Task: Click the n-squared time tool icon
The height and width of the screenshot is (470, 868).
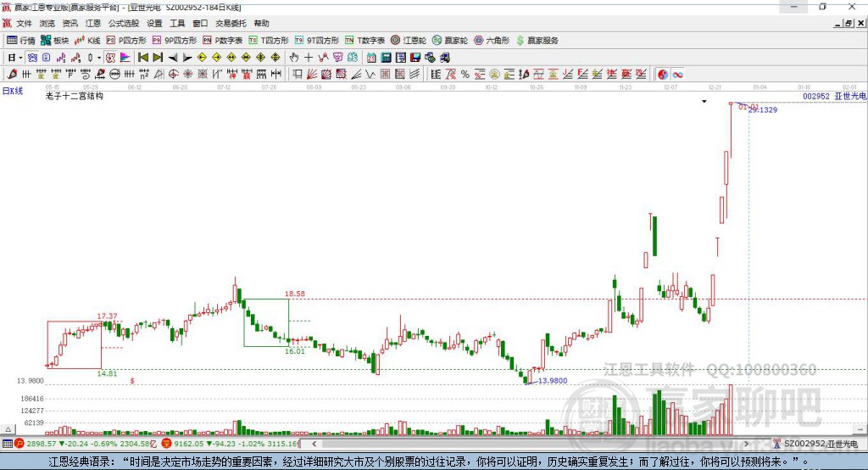Action: pyautogui.click(x=144, y=75)
